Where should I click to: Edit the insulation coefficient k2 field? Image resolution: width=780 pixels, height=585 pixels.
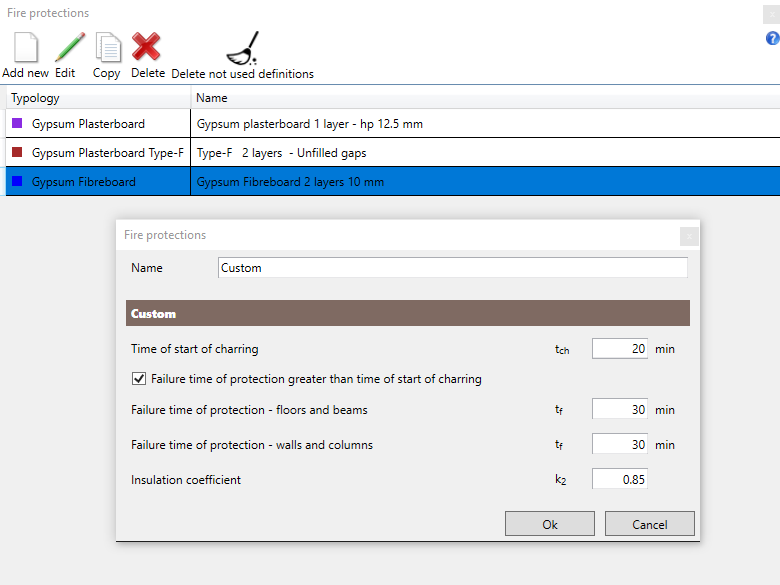[620, 479]
